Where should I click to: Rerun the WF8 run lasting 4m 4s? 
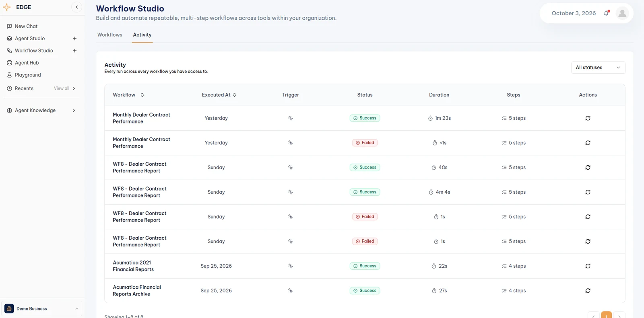588,192
